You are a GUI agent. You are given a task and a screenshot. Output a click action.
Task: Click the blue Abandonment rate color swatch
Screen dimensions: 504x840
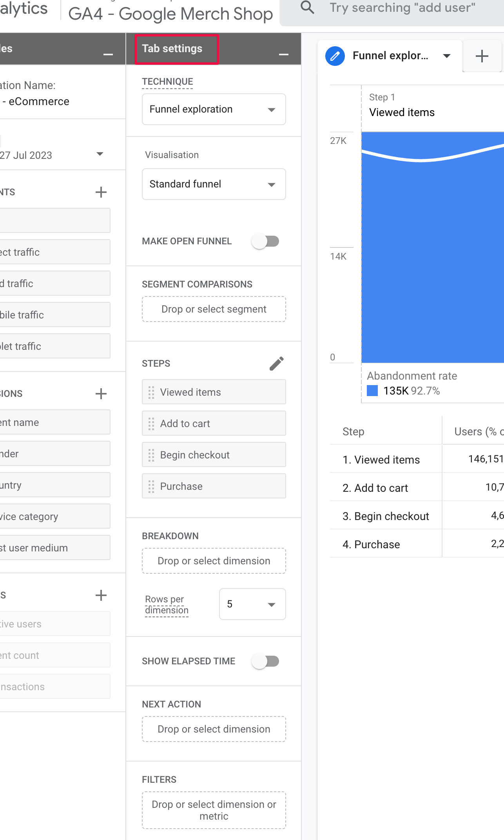pos(372,391)
